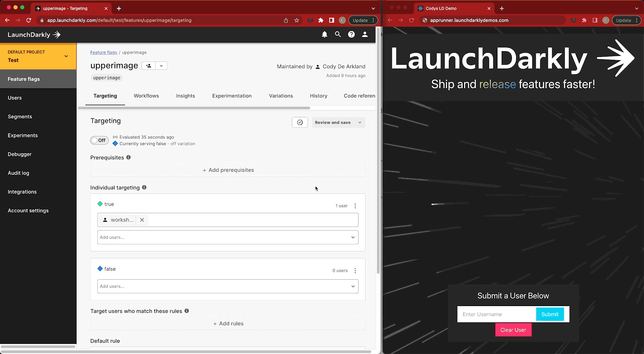
Task: Click Add rules
Action: [x=228, y=323]
